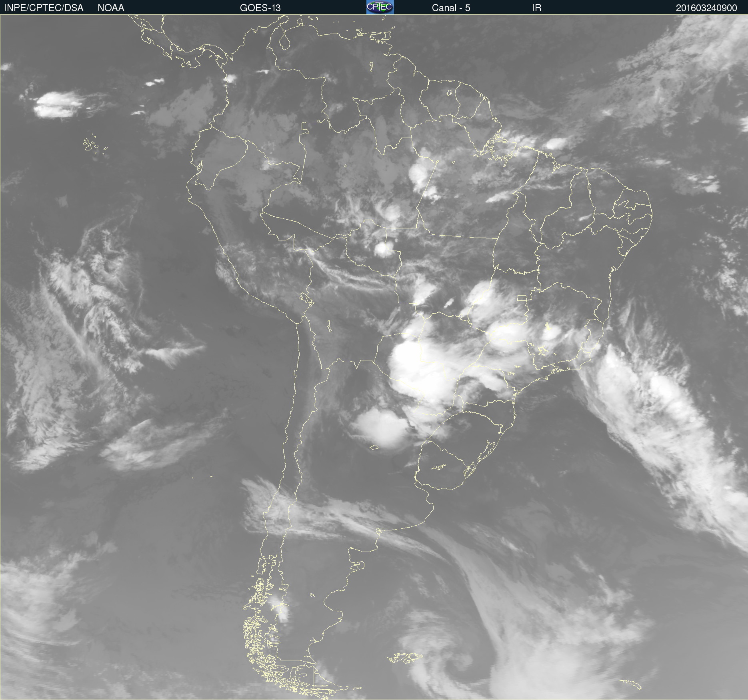Click the IR label in header
Image resolution: width=748 pixels, height=700 pixels.
point(536,8)
